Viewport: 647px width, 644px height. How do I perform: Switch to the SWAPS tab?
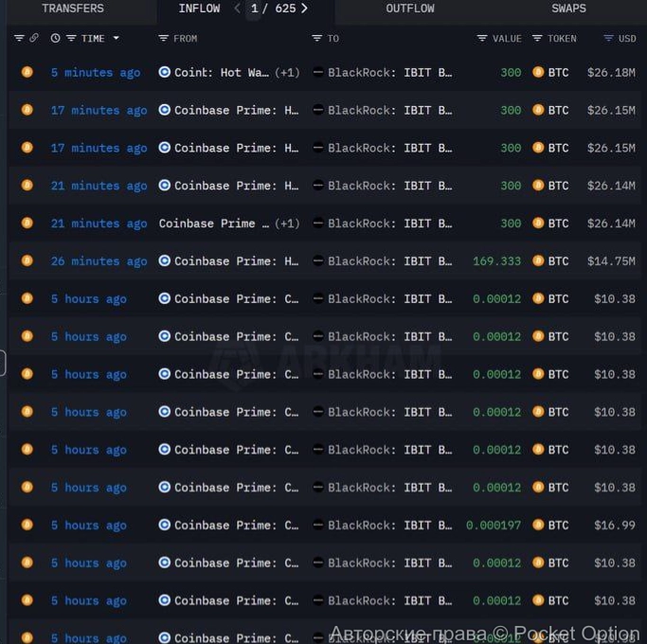click(568, 9)
